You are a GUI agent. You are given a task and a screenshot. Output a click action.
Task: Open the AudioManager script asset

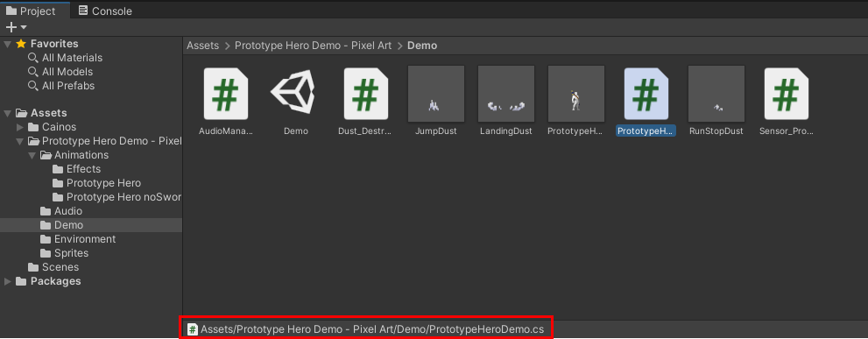point(226,94)
